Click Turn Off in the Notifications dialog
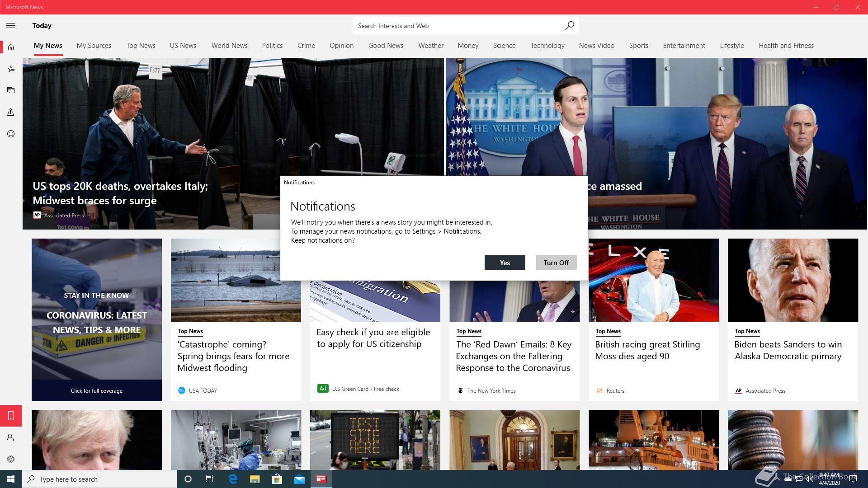This screenshot has height=488, width=868. click(x=556, y=263)
